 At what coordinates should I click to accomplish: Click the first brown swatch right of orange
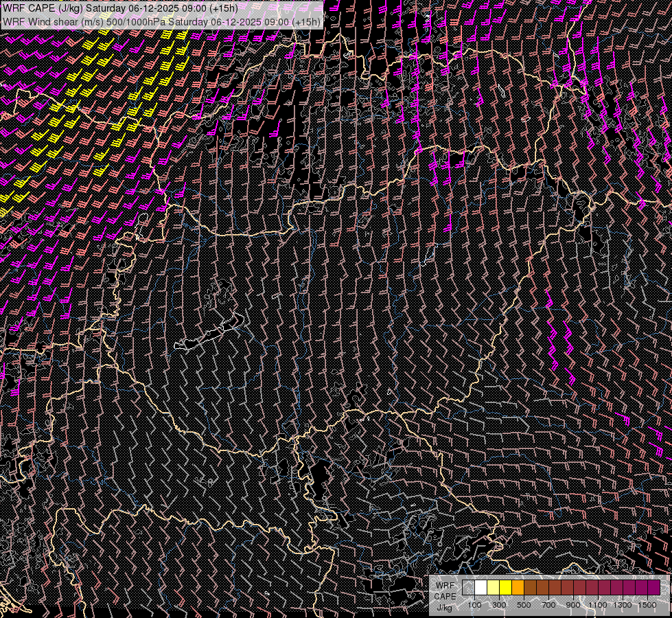click(x=530, y=587)
